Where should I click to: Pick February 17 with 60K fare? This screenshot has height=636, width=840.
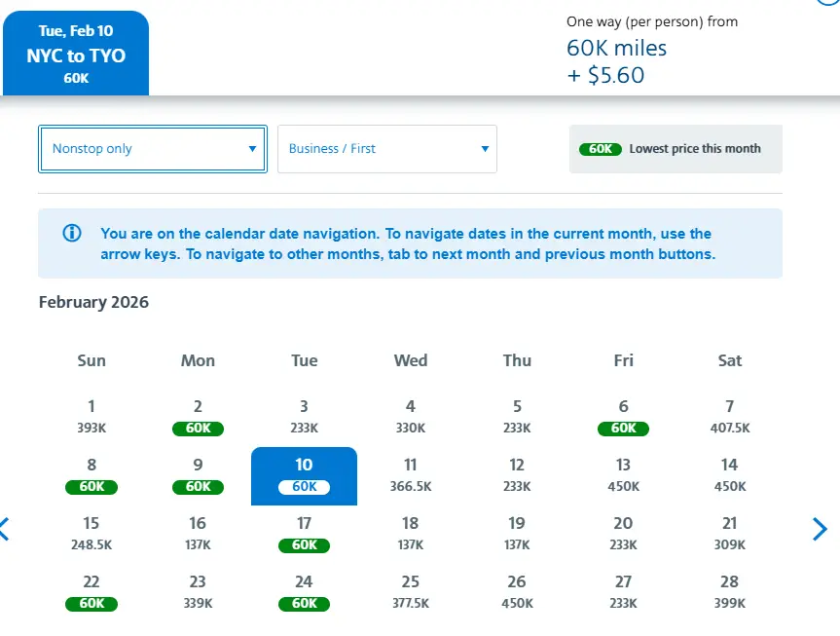pyautogui.click(x=304, y=534)
